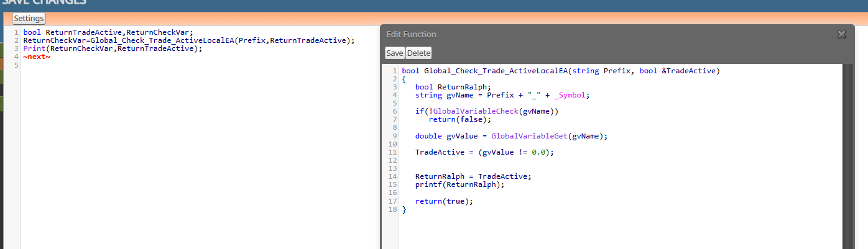Click the Edit Function editor scrollbar
Screen dimensions: 868x249
847,156
